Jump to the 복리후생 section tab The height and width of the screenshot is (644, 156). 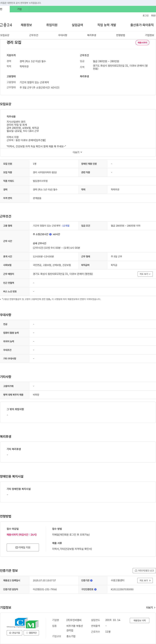[x=91, y=35]
